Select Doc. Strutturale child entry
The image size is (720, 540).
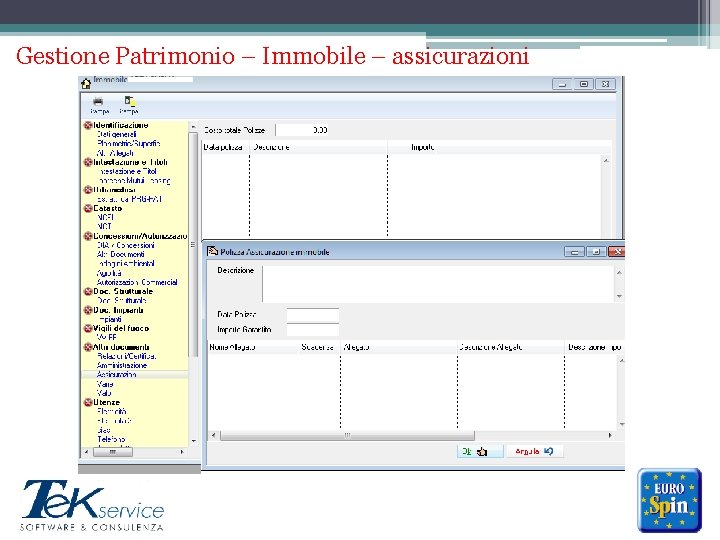click(x=122, y=300)
